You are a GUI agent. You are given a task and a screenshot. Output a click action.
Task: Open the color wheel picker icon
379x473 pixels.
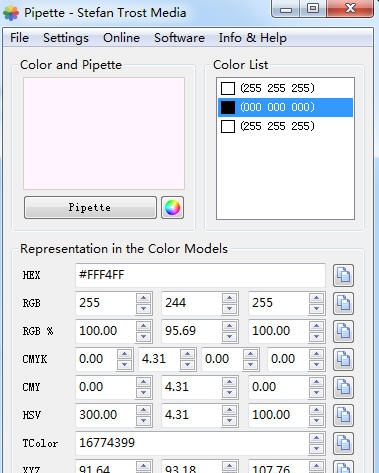coord(172,207)
